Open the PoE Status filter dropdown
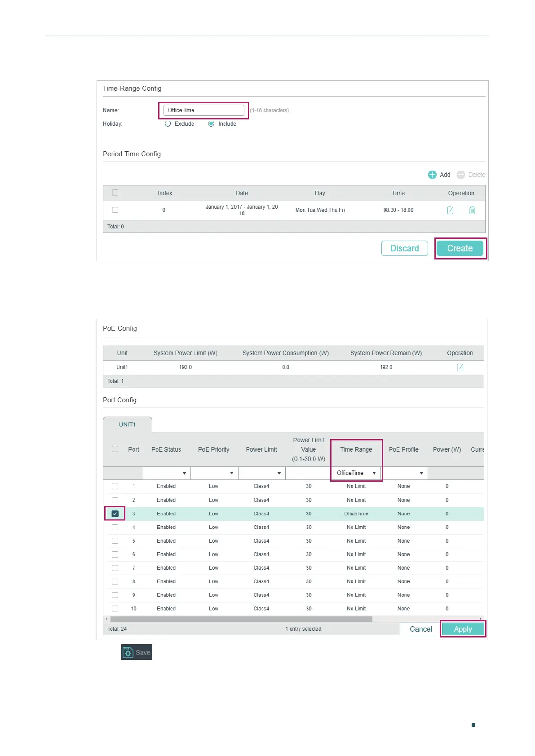 tap(167, 473)
